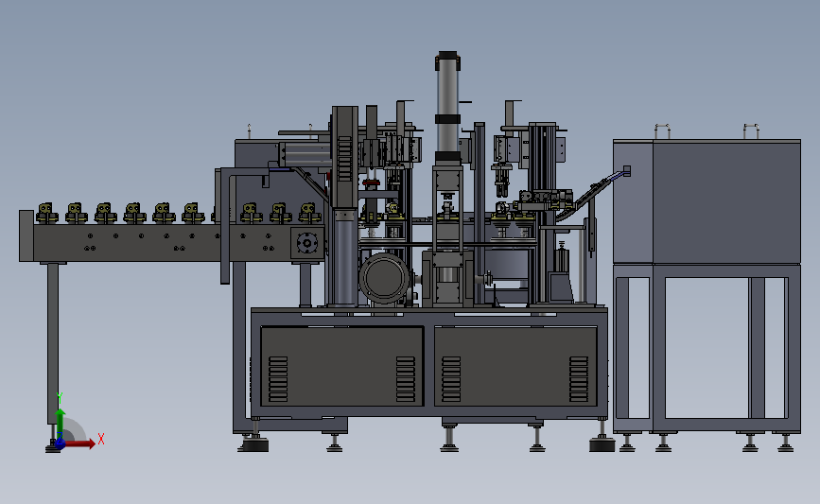Select the right vented door panel on the machine base
This screenshot has height=504, width=820.
pos(515,366)
